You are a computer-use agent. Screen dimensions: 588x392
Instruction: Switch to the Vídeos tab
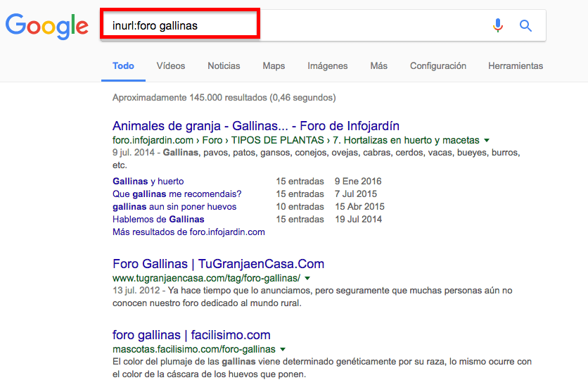point(171,66)
